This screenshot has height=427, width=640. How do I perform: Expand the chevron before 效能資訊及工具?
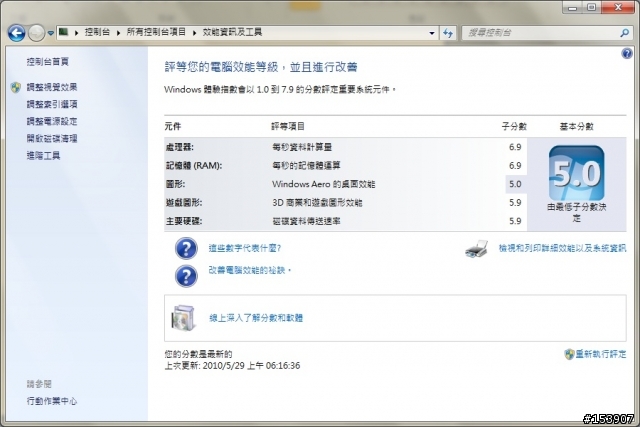(x=194, y=33)
